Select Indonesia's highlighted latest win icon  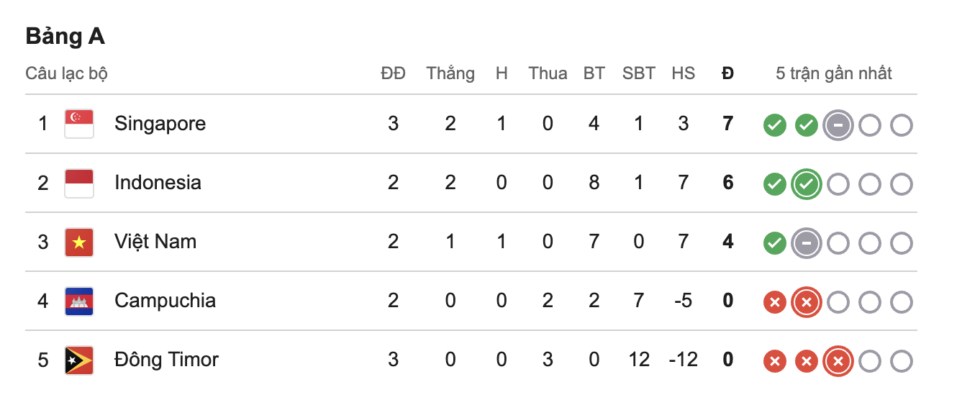click(807, 185)
